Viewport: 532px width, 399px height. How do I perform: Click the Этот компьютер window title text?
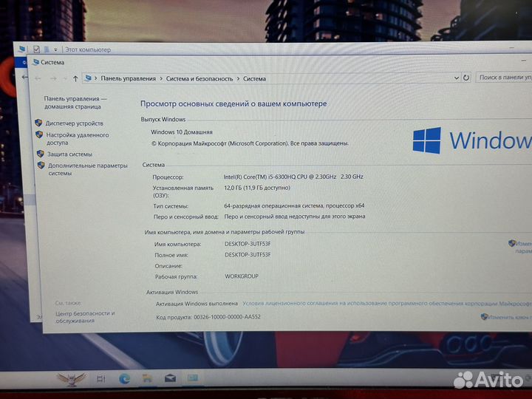pyautogui.click(x=88, y=50)
